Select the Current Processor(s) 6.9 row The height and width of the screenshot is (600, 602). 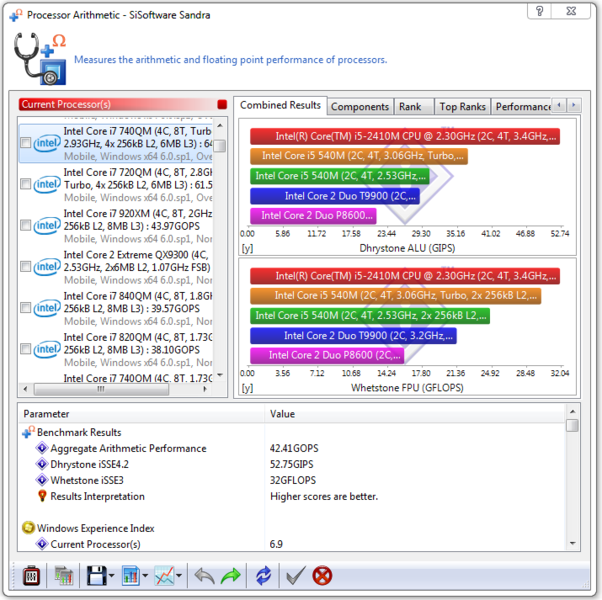point(292,544)
